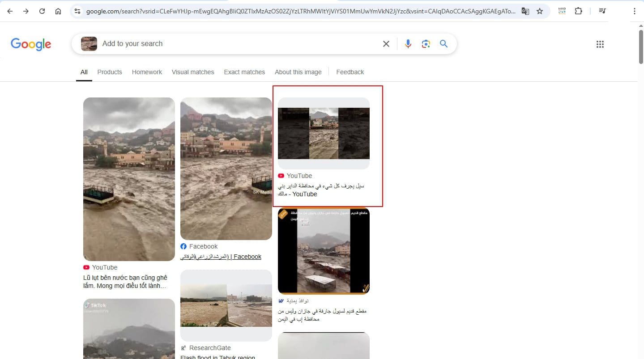This screenshot has width=644, height=359.
Task: View site information in address bar
Action: coord(77,11)
